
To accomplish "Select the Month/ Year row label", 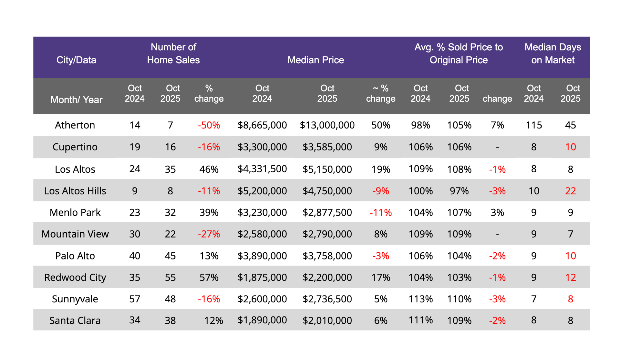I will tap(76, 100).
